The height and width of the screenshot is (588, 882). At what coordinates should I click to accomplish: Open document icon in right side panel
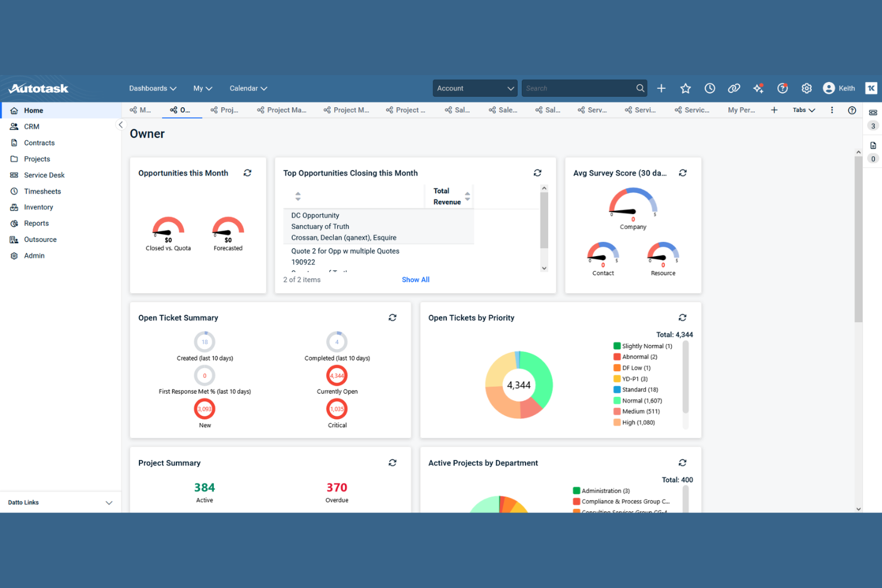pos(873,145)
